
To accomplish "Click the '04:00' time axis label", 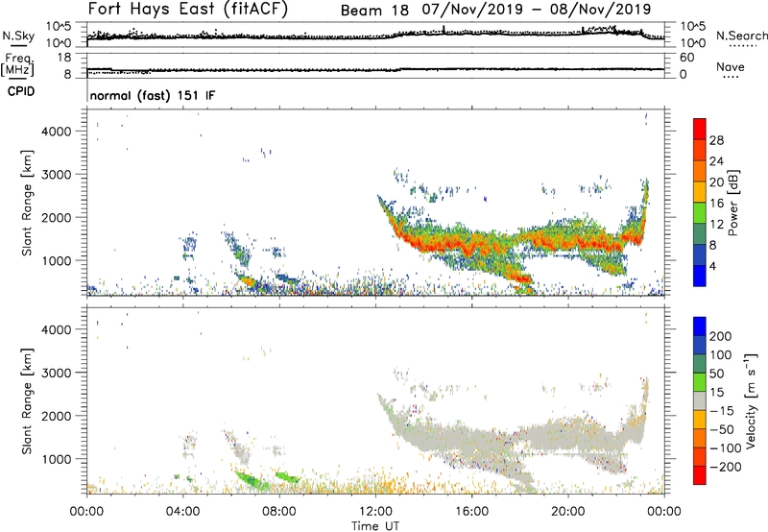I will (x=182, y=512).
